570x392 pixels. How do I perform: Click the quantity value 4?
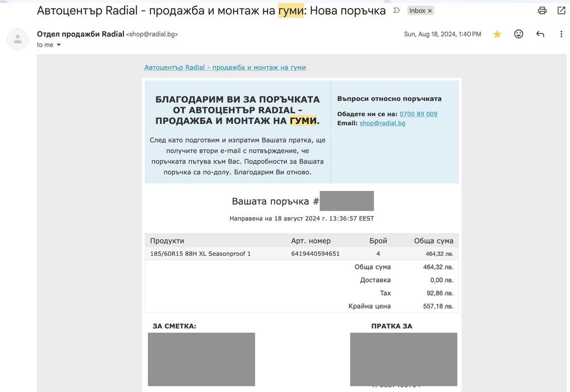(x=378, y=254)
